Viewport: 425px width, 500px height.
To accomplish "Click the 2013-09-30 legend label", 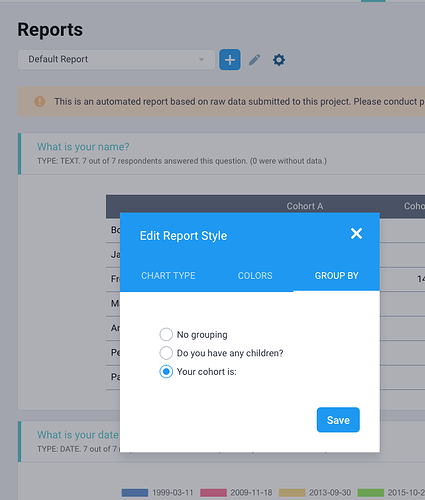I will pos(330,493).
